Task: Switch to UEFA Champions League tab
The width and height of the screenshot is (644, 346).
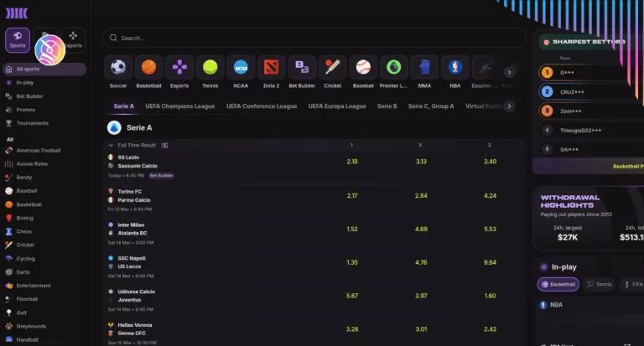Action: point(180,106)
